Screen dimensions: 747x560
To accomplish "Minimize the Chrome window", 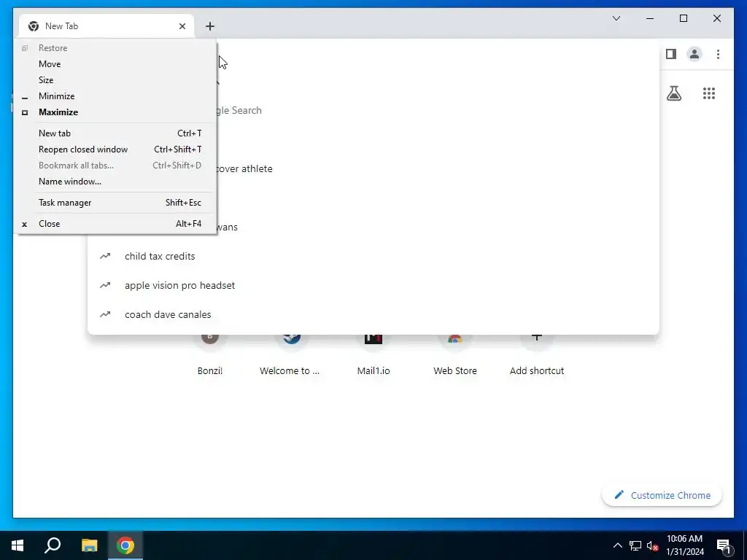I will [x=650, y=18].
